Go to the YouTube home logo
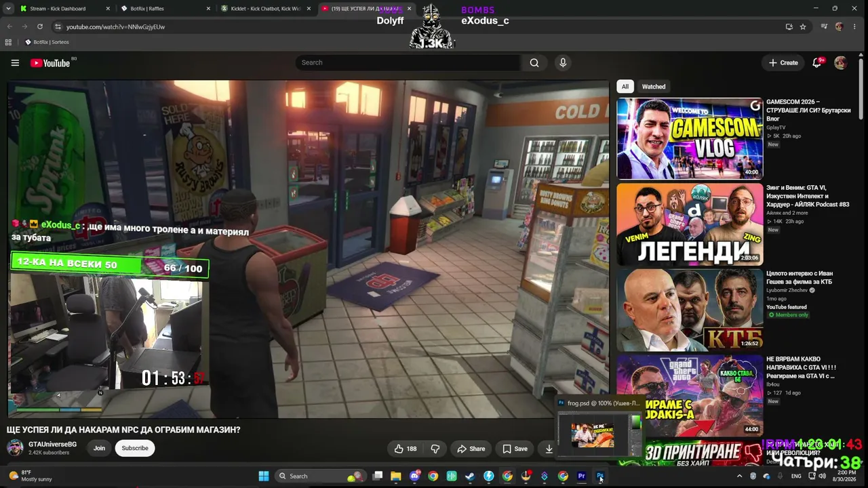 [x=50, y=63]
